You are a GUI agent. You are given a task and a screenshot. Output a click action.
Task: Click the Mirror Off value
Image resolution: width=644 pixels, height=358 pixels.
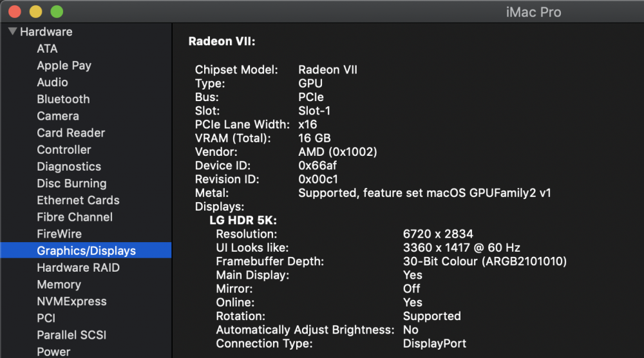click(x=412, y=288)
